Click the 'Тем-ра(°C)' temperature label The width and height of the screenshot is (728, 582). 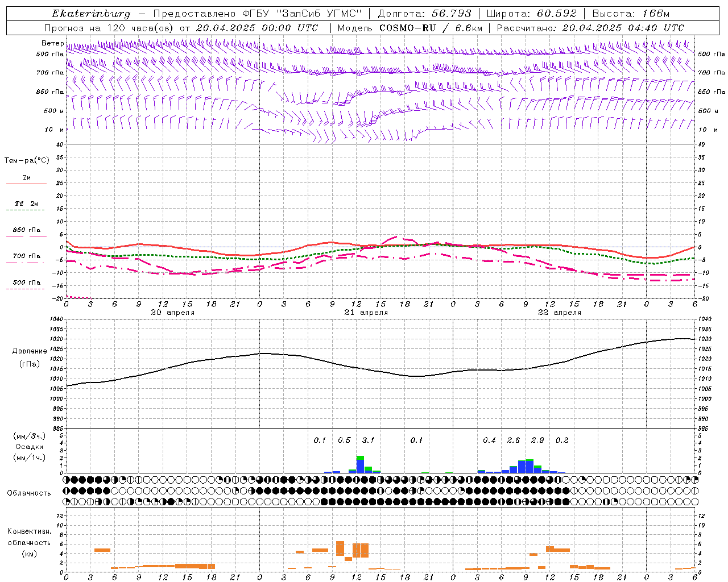tap(27, 160)
